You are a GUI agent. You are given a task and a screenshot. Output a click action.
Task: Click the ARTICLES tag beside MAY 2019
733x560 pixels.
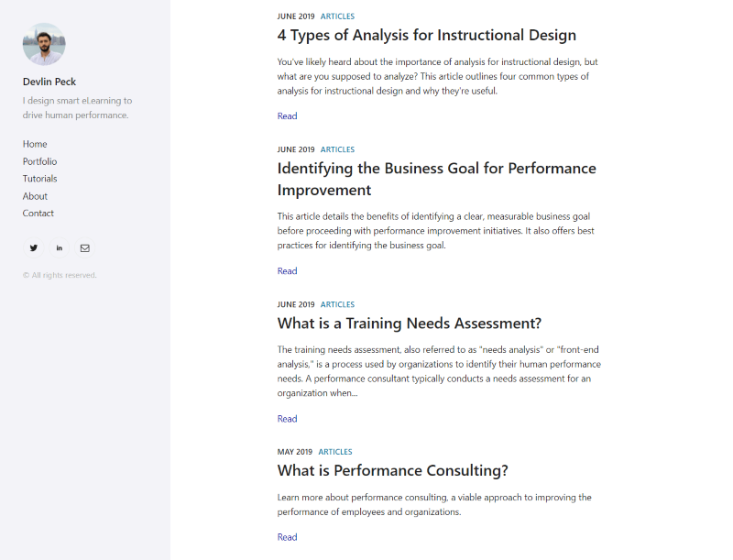(335, 451)
